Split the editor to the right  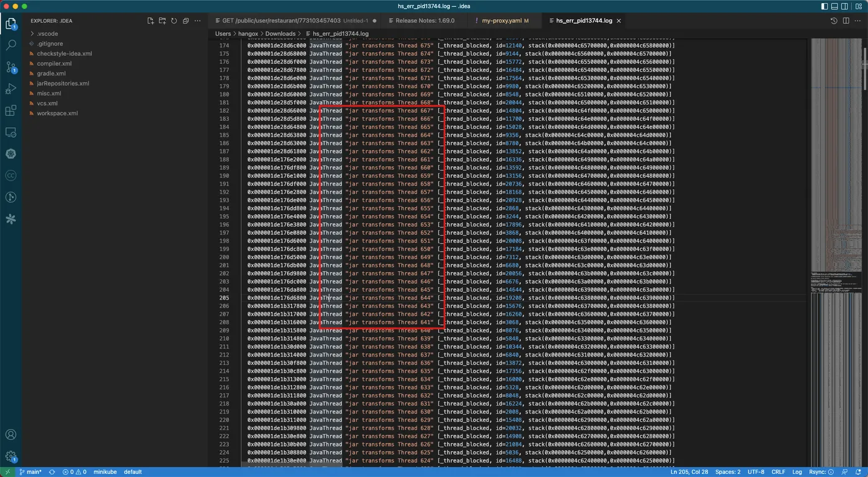point(846,20)
